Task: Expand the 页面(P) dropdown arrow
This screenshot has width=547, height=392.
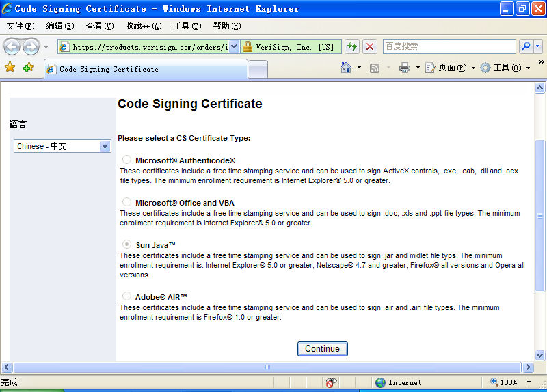Action: coord(473,68)
